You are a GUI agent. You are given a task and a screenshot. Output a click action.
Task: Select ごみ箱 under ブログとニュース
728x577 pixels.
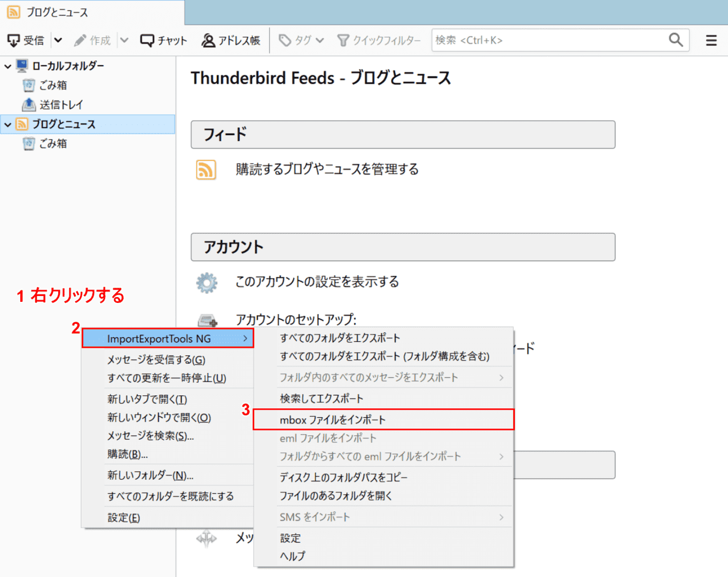point(53,144)
